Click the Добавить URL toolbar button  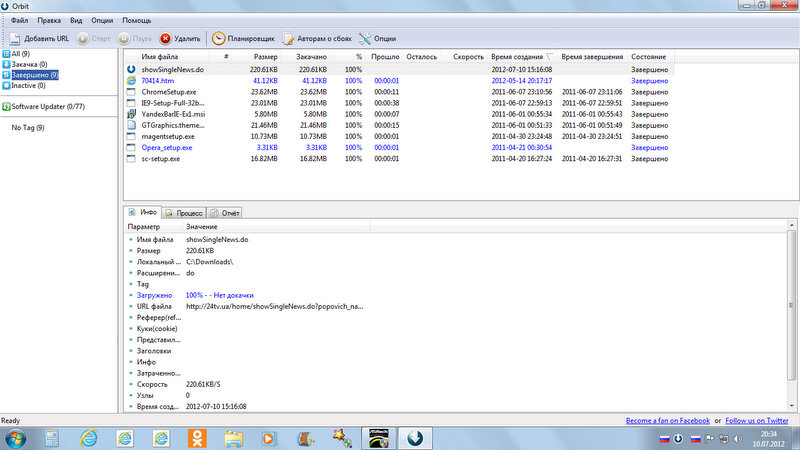coord(39,38)
